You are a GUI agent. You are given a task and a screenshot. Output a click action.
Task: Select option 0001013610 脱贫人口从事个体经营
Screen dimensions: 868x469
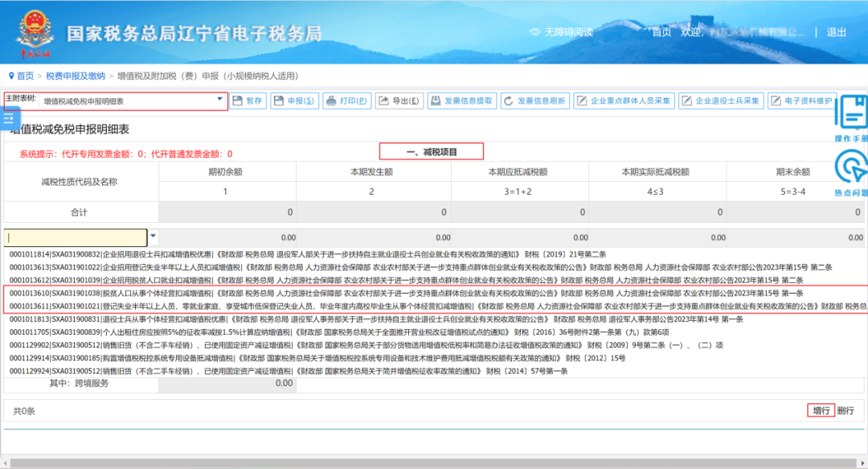[x=407, y=294]
